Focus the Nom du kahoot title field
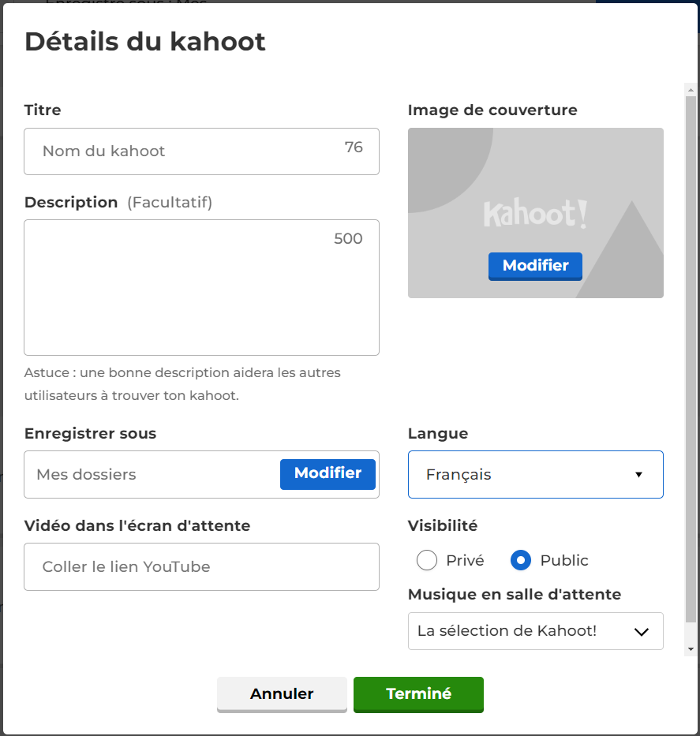Screen dimensions: 700x736 (201, 151)
